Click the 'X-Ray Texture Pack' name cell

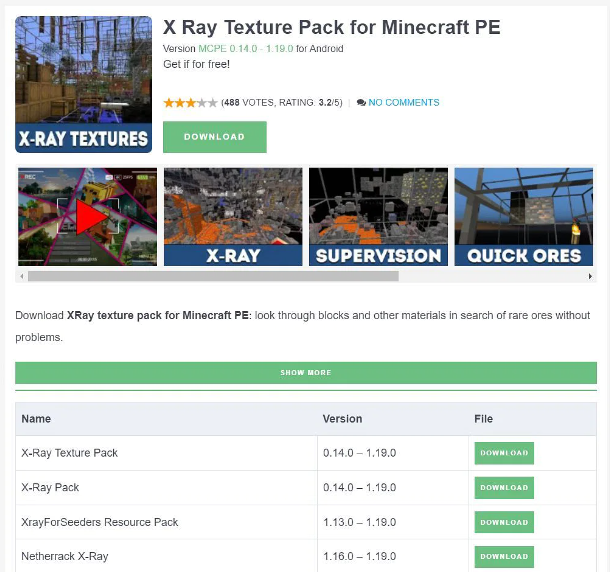(x=167, y=453)
